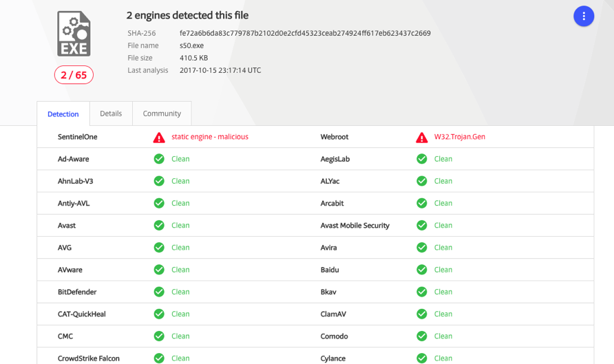The image size is (614, 364).
Task: Open the Community tab
Action: (162, 114)
